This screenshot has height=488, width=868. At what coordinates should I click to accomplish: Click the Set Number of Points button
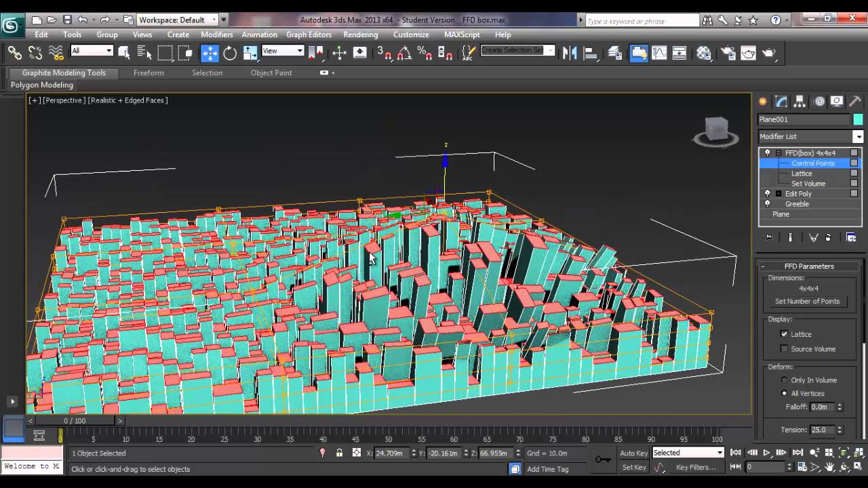[x=807, y=302]
